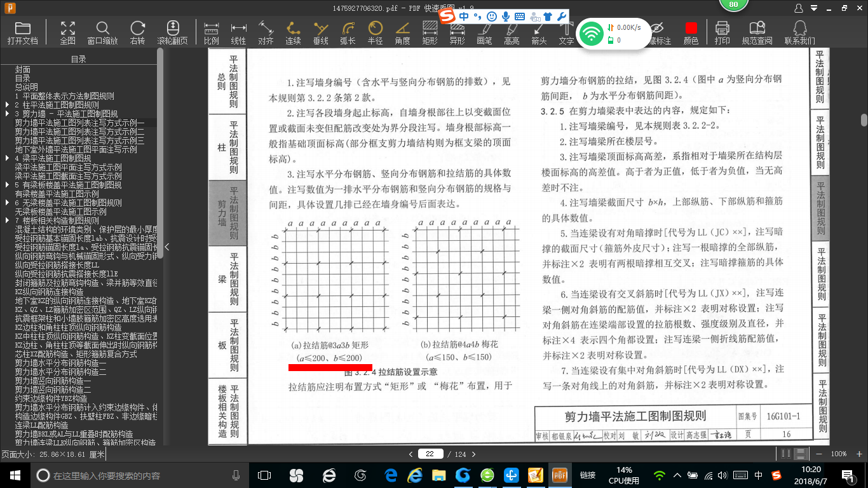Set measurement scale with 比例
868x488 pixels.
[212, 32]
